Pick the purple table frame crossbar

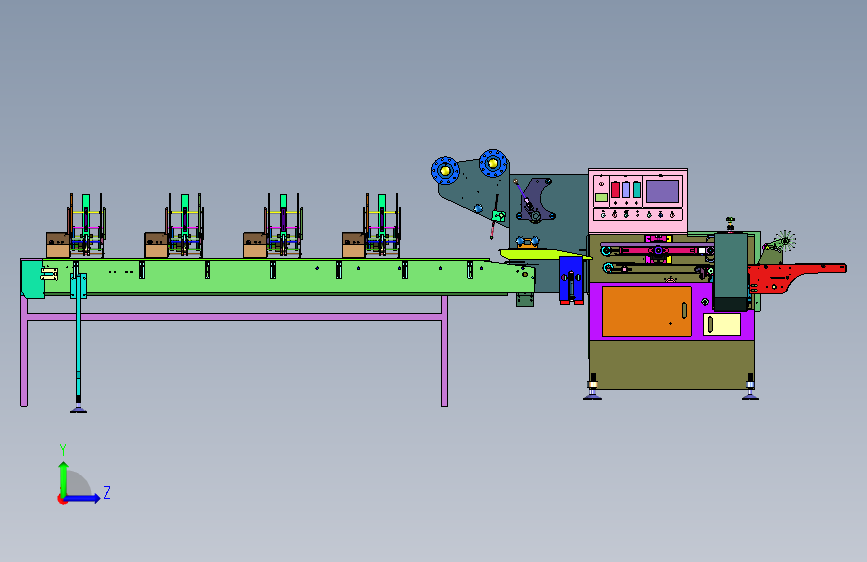click(234, 317)
